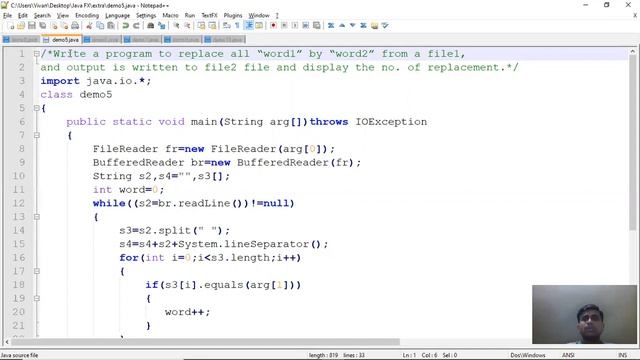Print the document from toolbar
Viewport: 640px width, 360px height.
[75, 26]
